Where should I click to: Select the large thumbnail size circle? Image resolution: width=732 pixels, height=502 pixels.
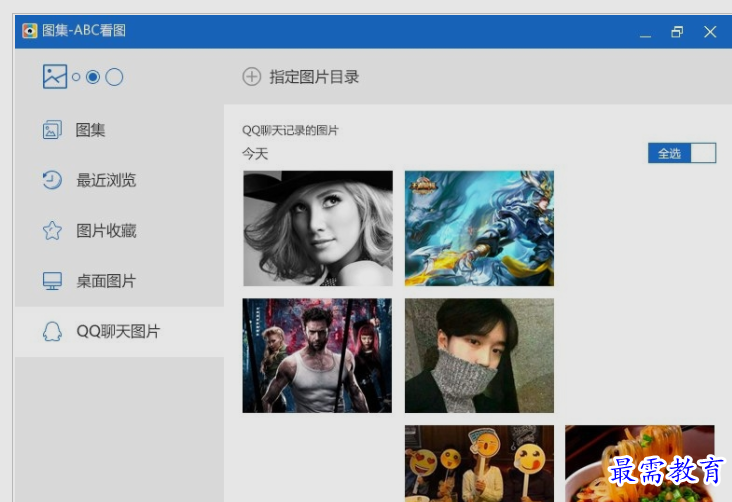(114, 77)
